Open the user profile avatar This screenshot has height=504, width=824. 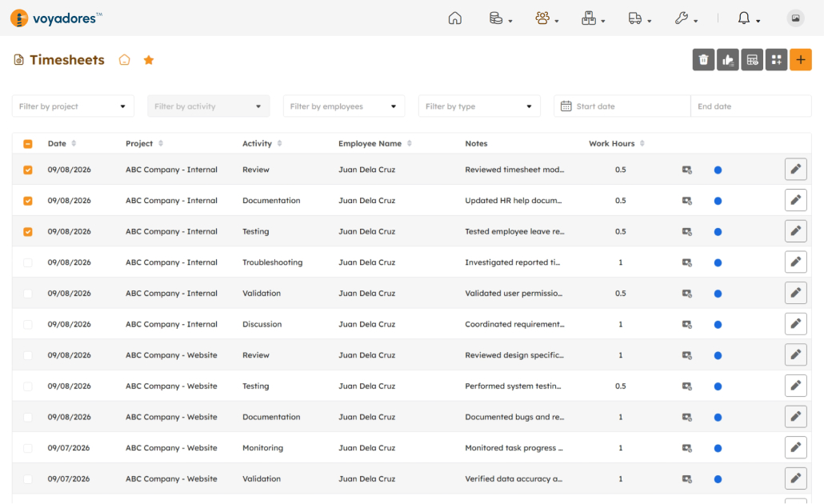coord(795,18)
